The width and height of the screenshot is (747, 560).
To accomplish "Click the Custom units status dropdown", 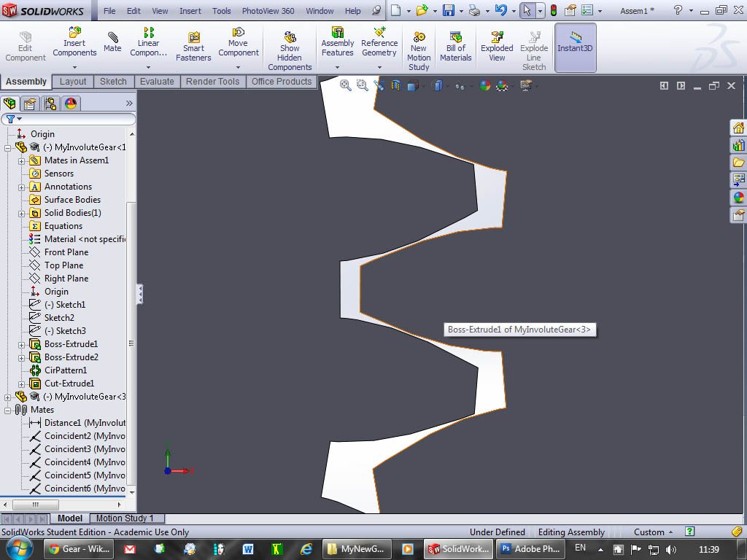I will (653, 532).
